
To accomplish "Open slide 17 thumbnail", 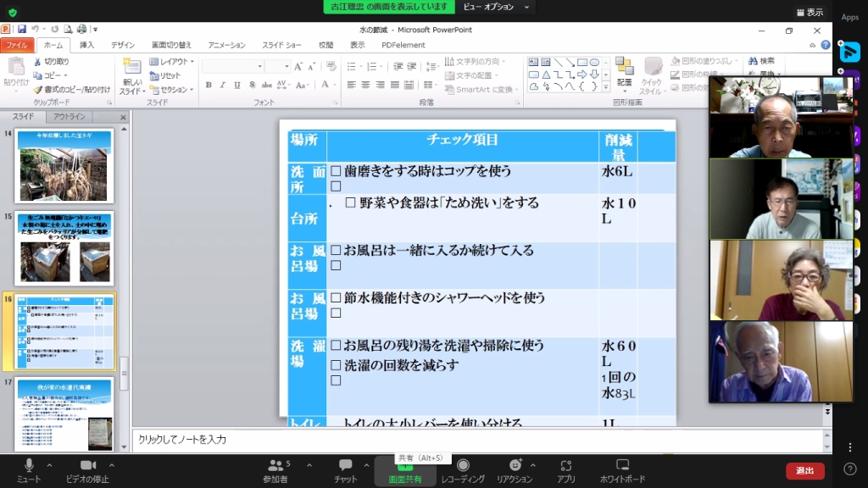I will (x=64, y=414).
